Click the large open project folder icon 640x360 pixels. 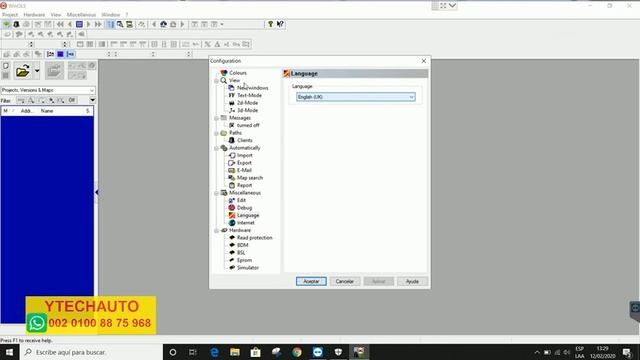[22, 71]
